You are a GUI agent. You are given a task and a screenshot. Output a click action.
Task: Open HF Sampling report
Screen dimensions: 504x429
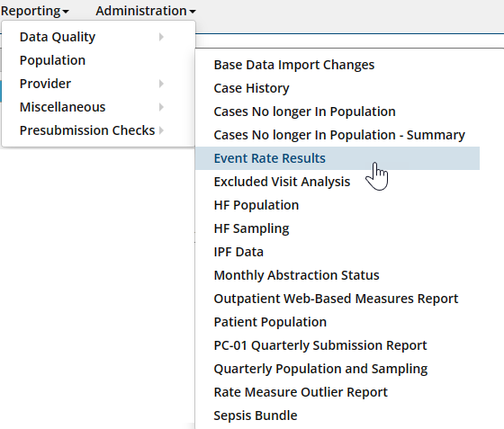pos(251,228)
